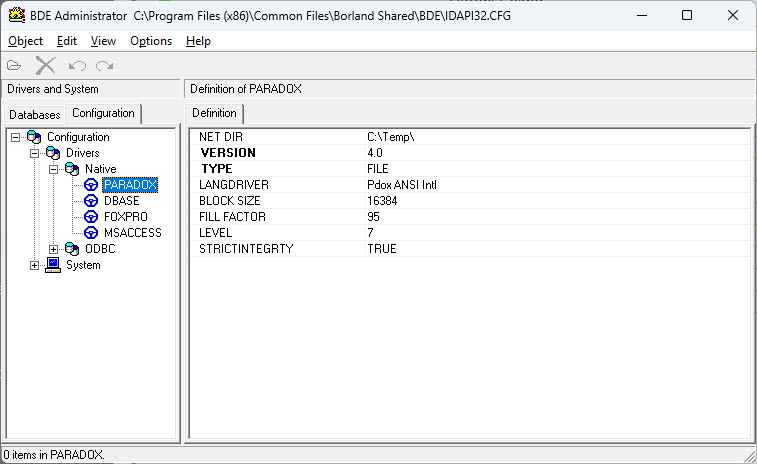Expand the ODBC tree node
The image size is (757, 464).
54,249
